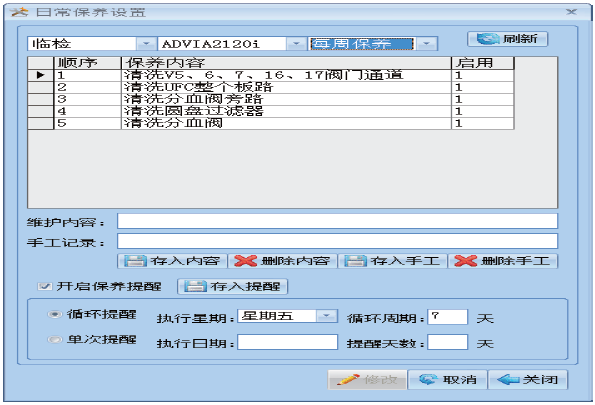Expand the ADVIA2120i instrument dropdown
Image resolution: width=595 pixels, height=405 pixels.
pyautogui.click(x=296, y=44)
